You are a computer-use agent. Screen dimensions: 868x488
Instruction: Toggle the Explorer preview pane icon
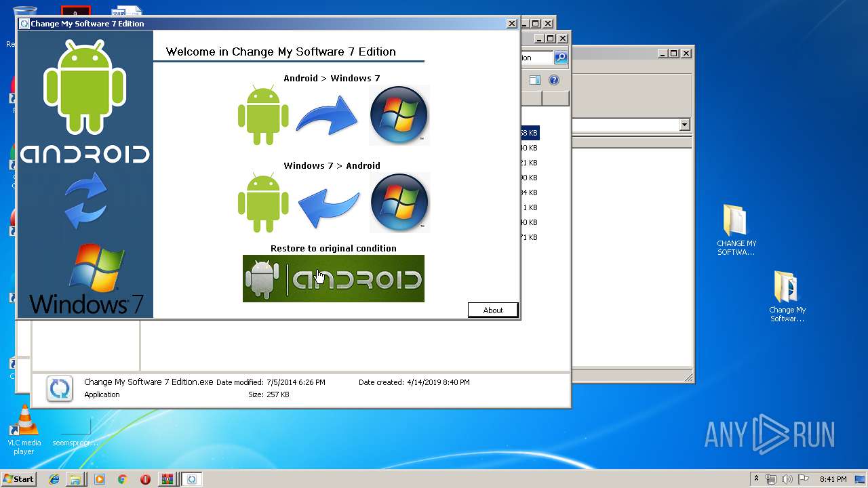(x=535, y=80)
